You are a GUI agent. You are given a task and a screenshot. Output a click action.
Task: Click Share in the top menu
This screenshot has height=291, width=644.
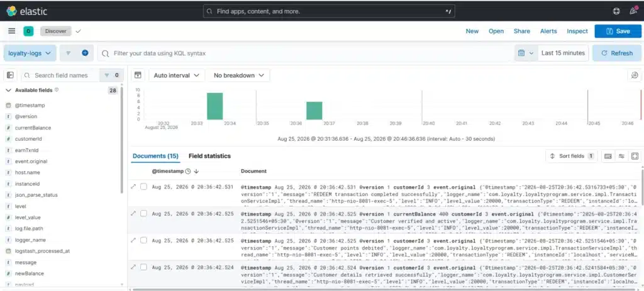click(x=521, y=31)
